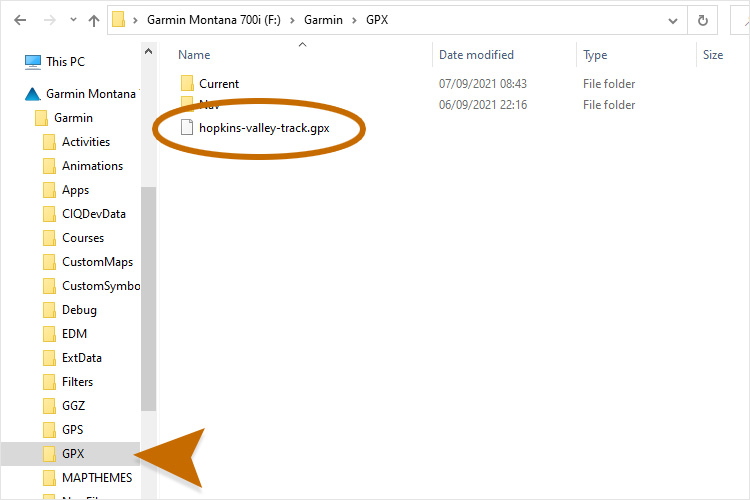Image resolution: width=750 pixels, height=500 pixels.
Task: Open the MAPTHEMES folder
Action: [x=97, y=478]
